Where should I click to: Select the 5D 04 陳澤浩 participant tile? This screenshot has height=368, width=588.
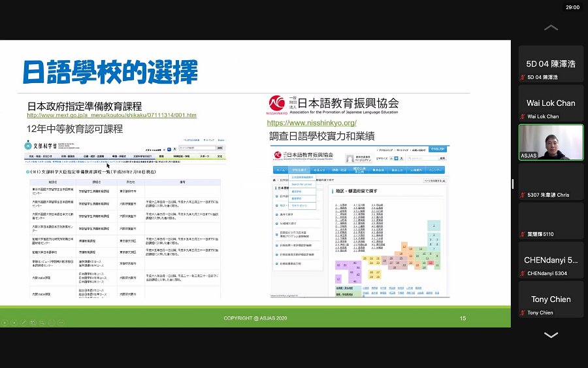click(x=551, y=64)
